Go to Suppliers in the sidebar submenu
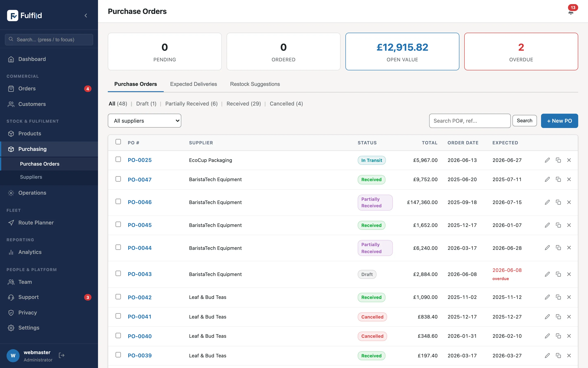 (x=49, y=177)
